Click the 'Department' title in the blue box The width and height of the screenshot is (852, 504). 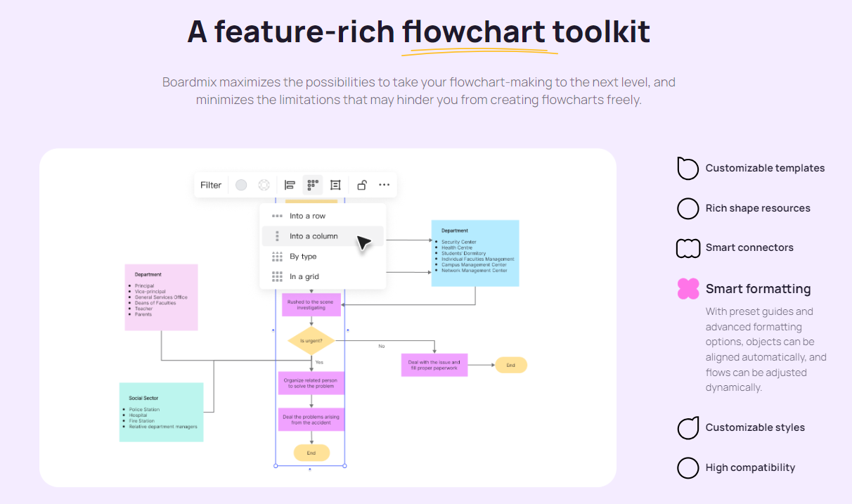click(x=455, y=231)
